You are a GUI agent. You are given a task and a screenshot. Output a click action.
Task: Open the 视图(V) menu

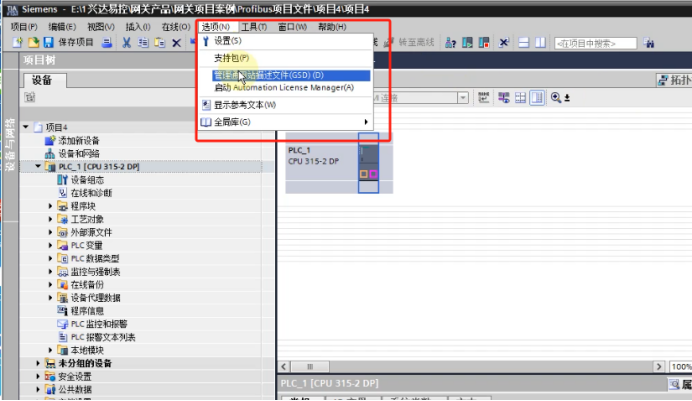pos(101,27)
